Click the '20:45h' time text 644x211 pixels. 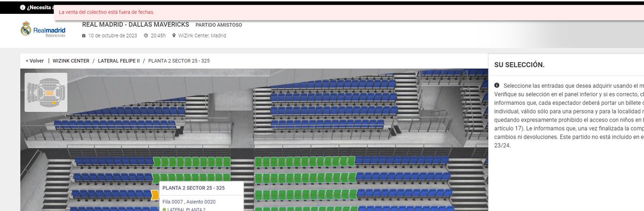[158, 36]
